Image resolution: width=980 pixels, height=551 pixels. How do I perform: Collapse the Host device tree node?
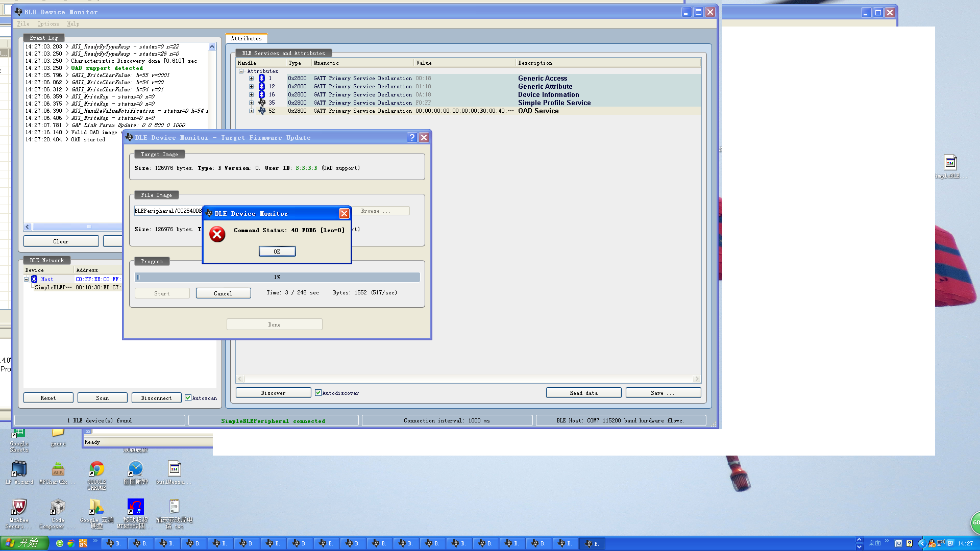pos(27,279)
